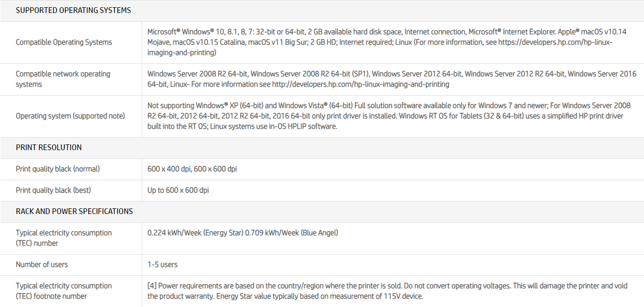Viewport: 644px width, 307px height.
Task: Click the [4] footnote marker
Action: tap(152, 286)
